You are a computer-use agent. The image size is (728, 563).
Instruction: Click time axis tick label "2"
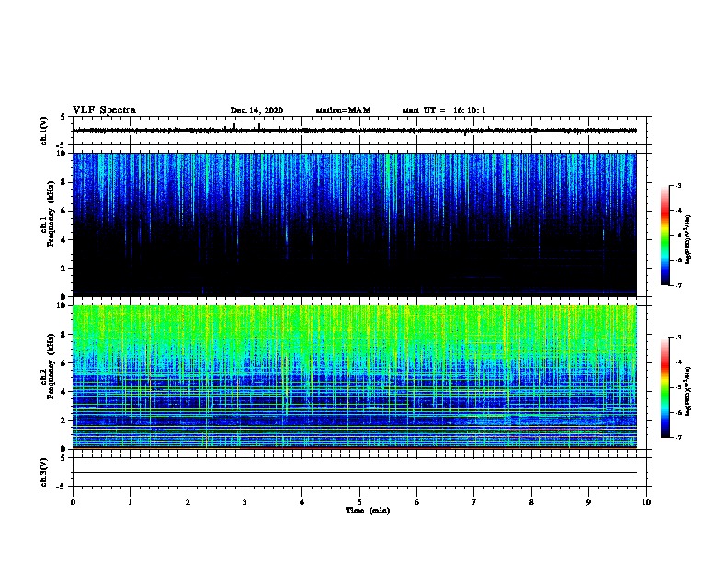point(188,502)
